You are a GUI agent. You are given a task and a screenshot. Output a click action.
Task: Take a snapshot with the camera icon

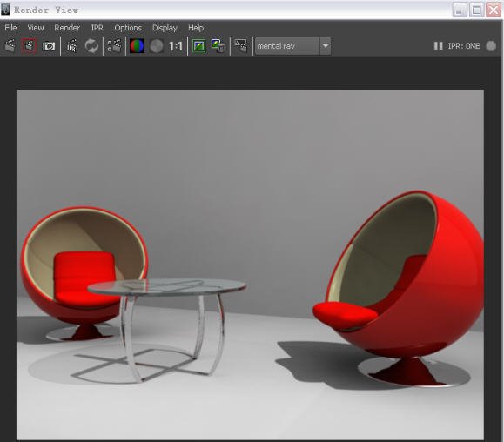49,46
